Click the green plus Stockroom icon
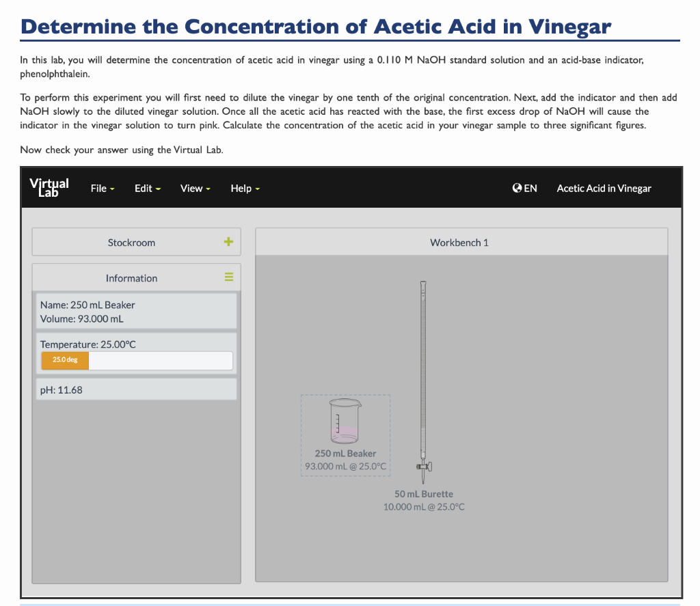 click(x=228, y=242)
